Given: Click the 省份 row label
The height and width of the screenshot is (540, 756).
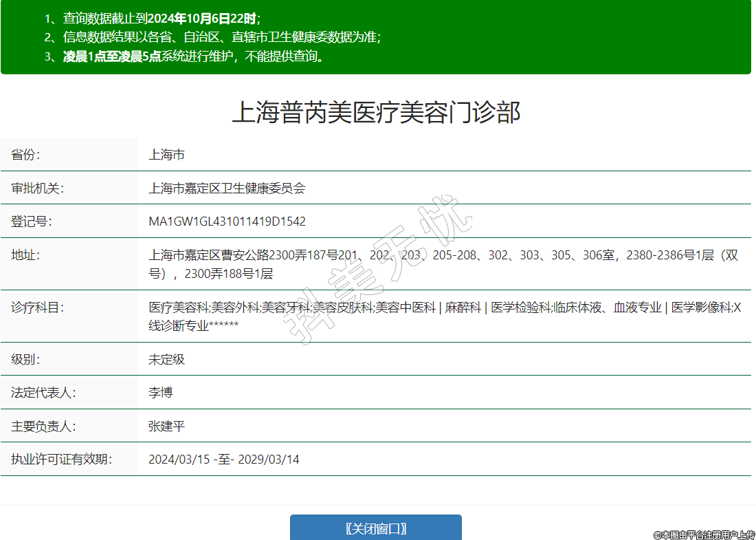Looking at the screenshot, I should tap(26, 155).
